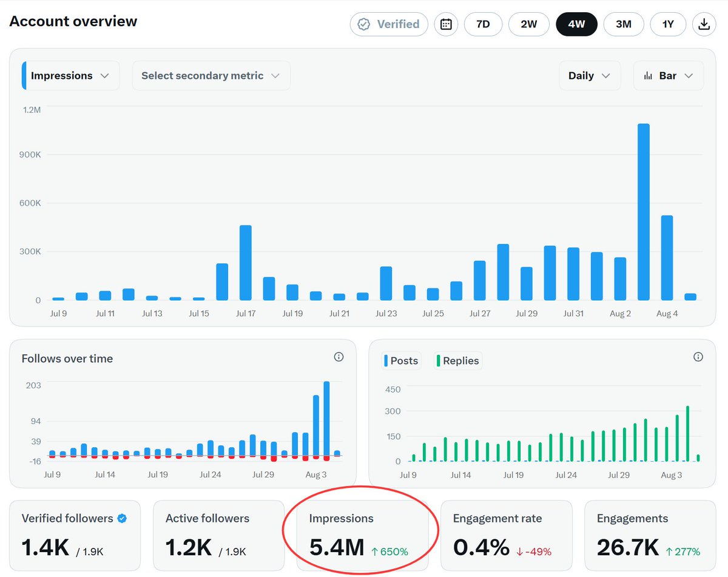
Task: Open the Bar chart type dropdown
Action: tap(669, 76)
